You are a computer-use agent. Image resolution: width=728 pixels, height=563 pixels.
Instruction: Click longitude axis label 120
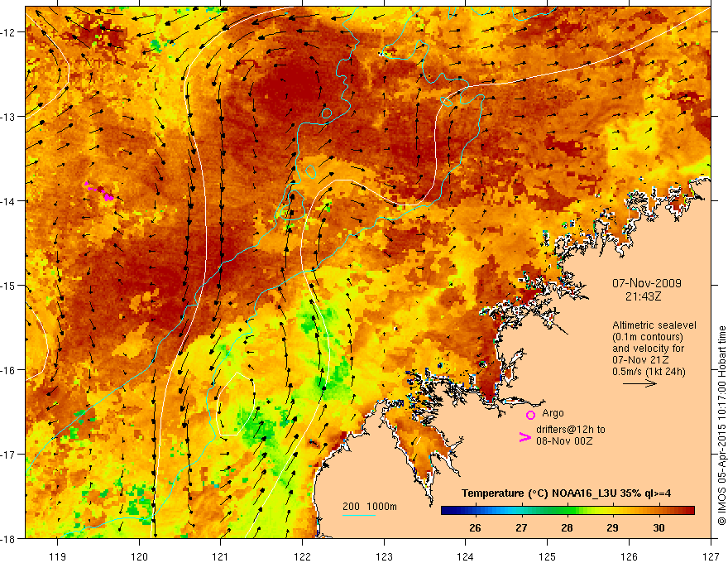(139, 556)
